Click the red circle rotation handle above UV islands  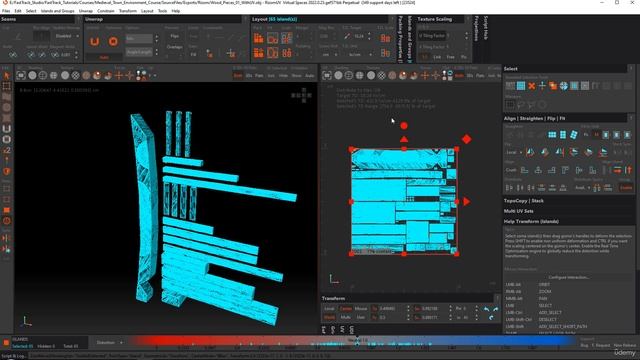(404, 126)
